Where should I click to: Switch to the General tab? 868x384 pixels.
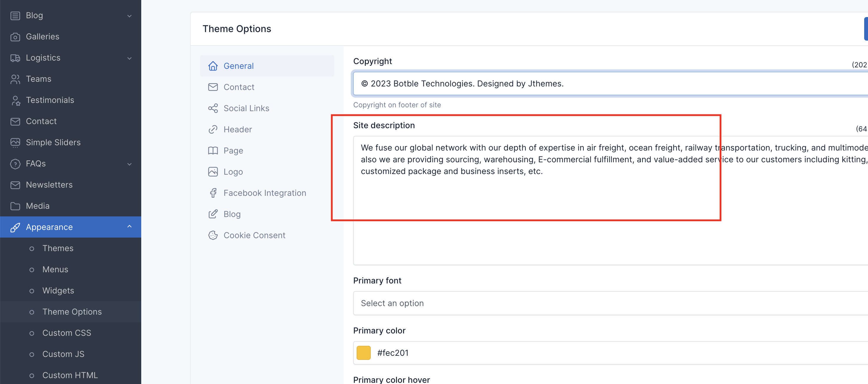(267, 66)
